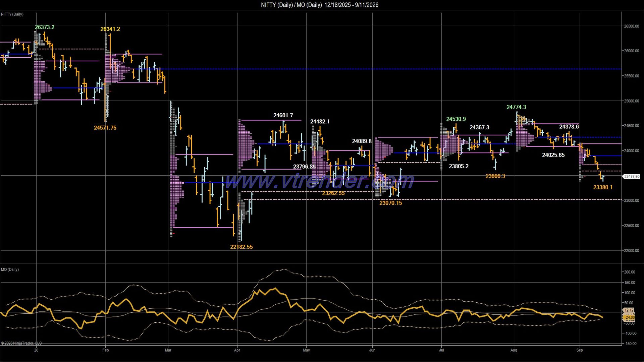Click the Sep date axis label
Screen dimensions: 644x362
(580, 350)
